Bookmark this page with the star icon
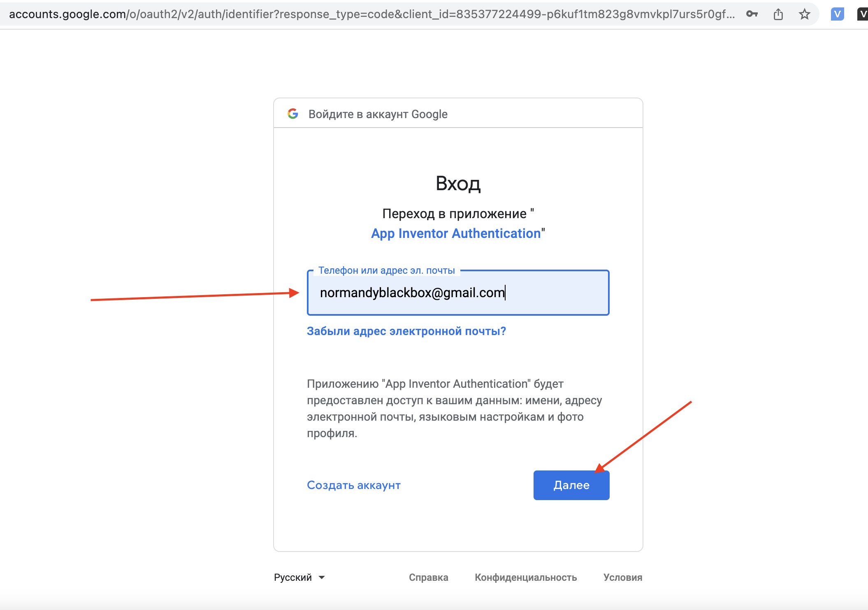This screenshot has height=610, width=868. click(804, 14)
